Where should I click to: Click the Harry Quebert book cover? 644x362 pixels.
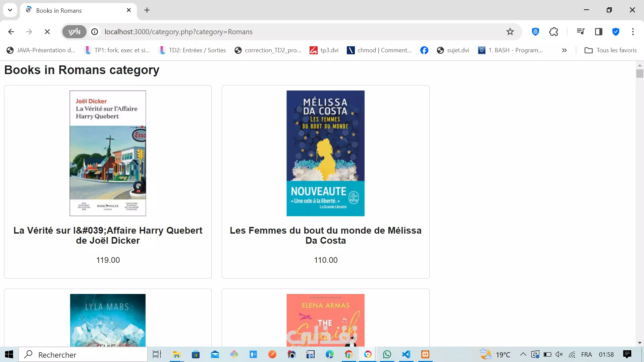pyautogui.click(x=108, y=153)
